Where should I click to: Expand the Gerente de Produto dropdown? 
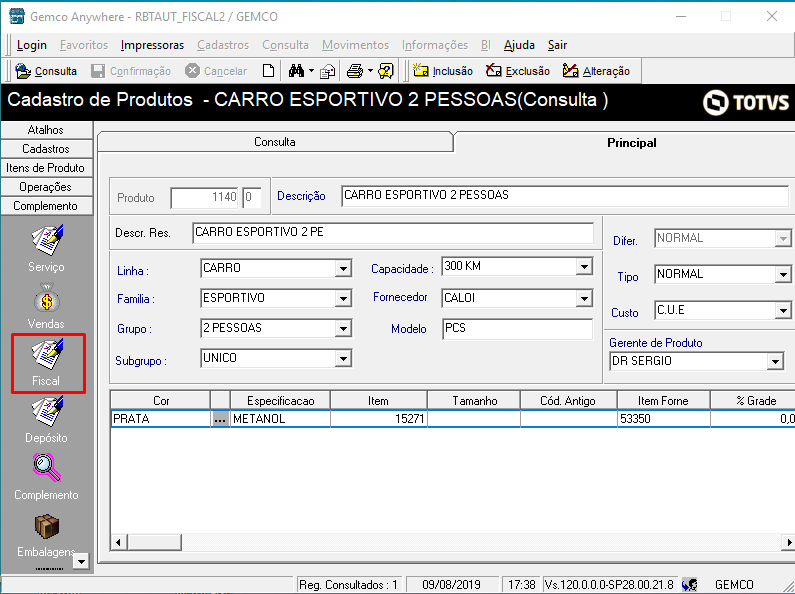coord(775,361)
